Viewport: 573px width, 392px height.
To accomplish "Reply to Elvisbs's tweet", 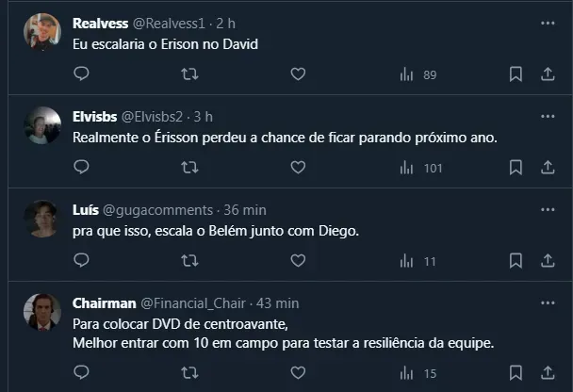I will point(81,168).
